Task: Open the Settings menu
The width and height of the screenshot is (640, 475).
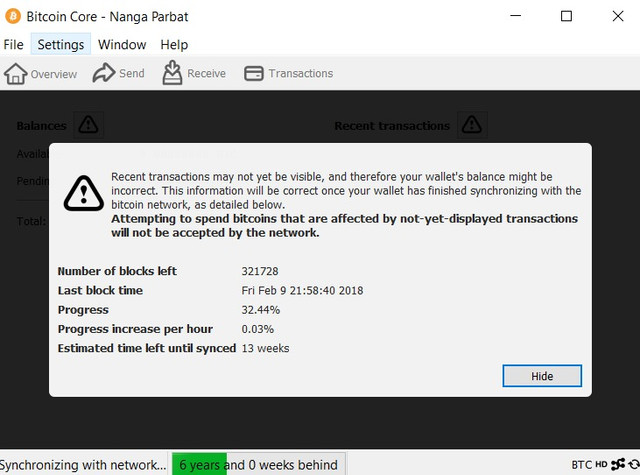Action: tap(61, 44)
